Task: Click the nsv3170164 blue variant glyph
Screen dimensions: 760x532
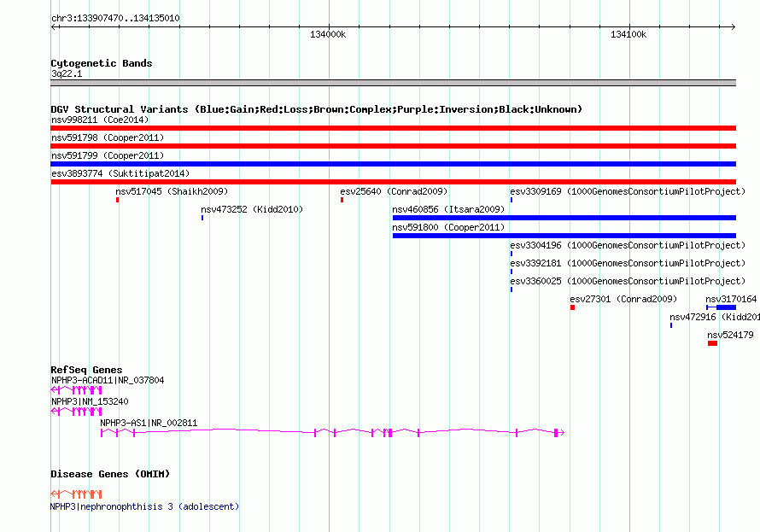Action: tap(722, 307)
